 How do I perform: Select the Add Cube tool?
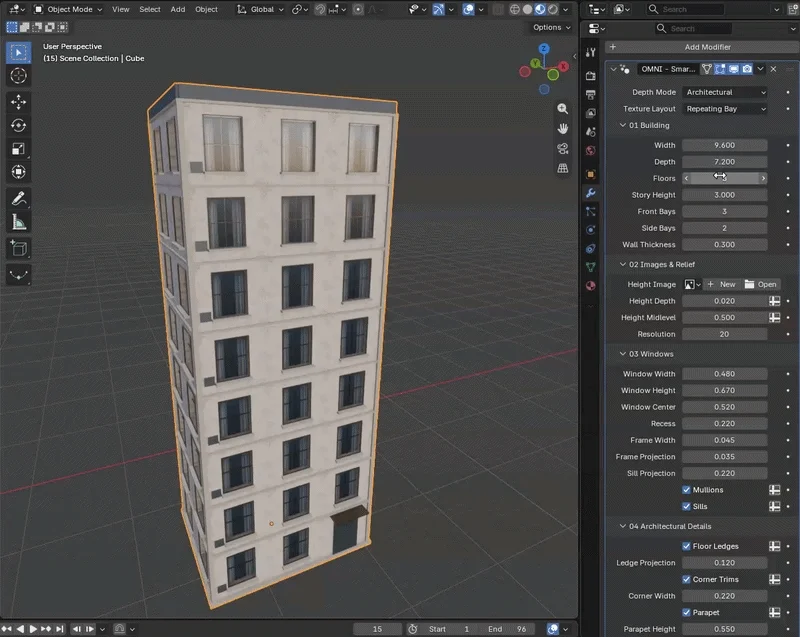coord(18,248)
